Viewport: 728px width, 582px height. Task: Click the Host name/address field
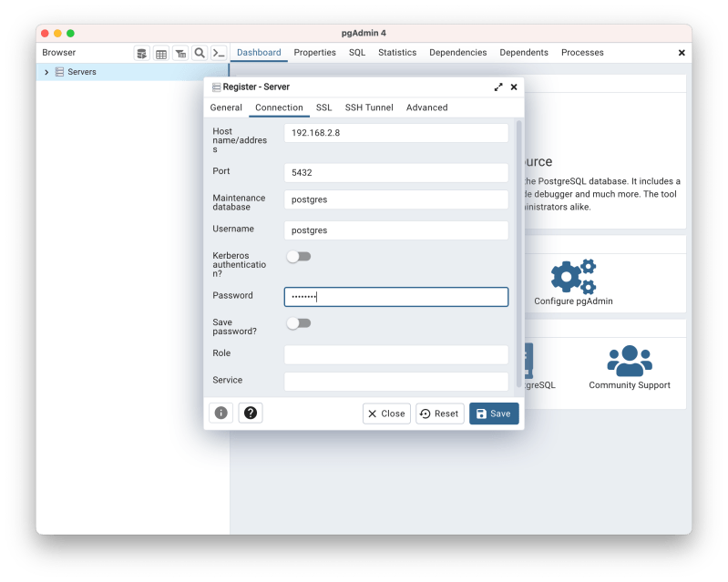[396, 133]
